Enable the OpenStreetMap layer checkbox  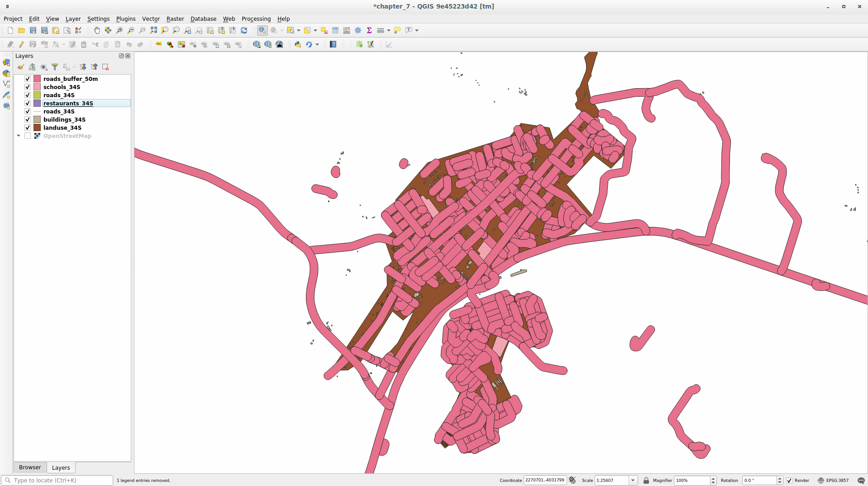click(28, 136)
